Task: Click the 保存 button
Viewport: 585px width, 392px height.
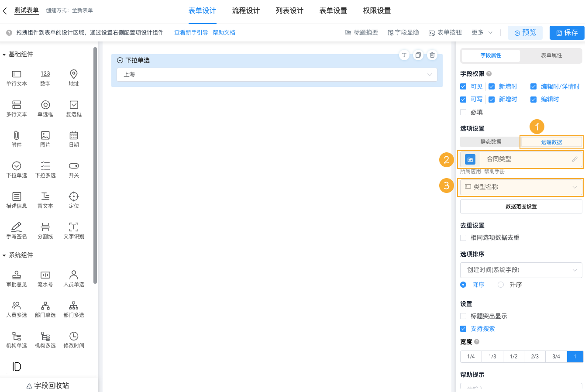Action: coord(567,32)
